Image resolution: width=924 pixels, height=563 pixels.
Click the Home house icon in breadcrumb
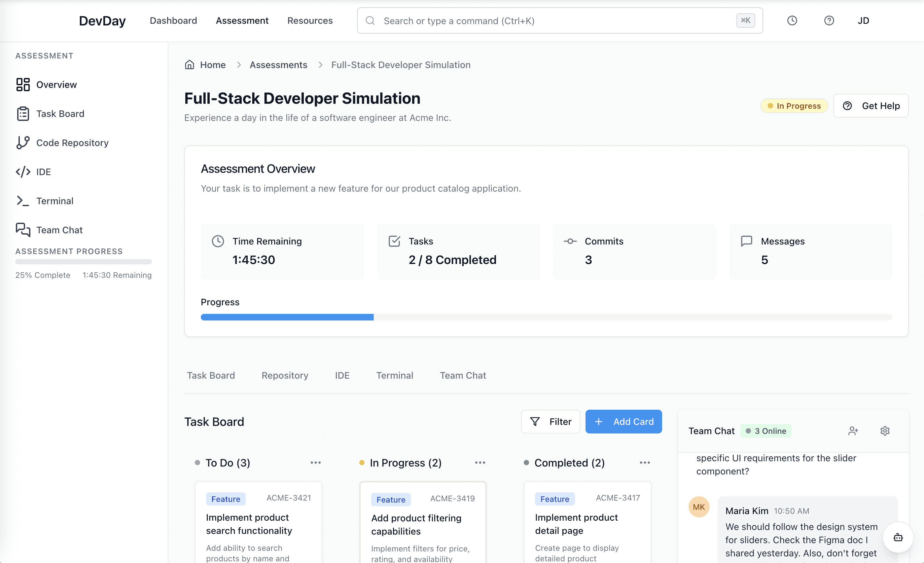point(190,64)
